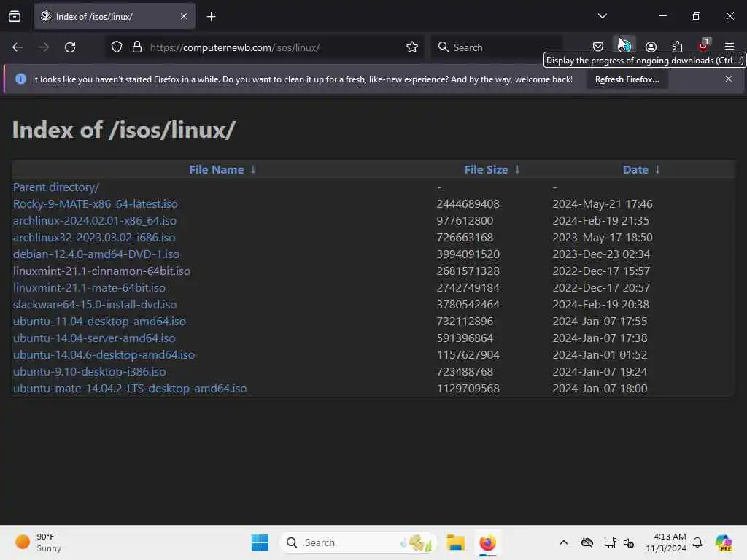This screenshot has height=560, width=747.
Task: Download linuxmint-21.1-mate-64bit.iso
Action: click(89, 287)
